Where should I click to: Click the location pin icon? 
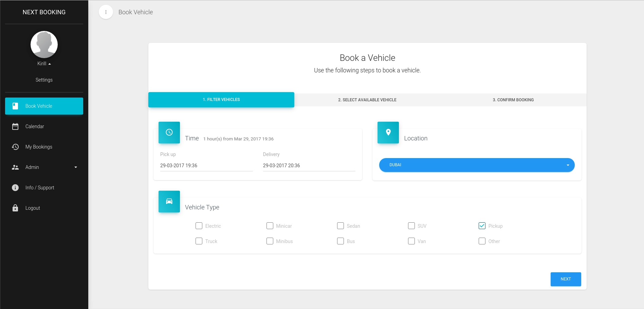click(388, 133)
